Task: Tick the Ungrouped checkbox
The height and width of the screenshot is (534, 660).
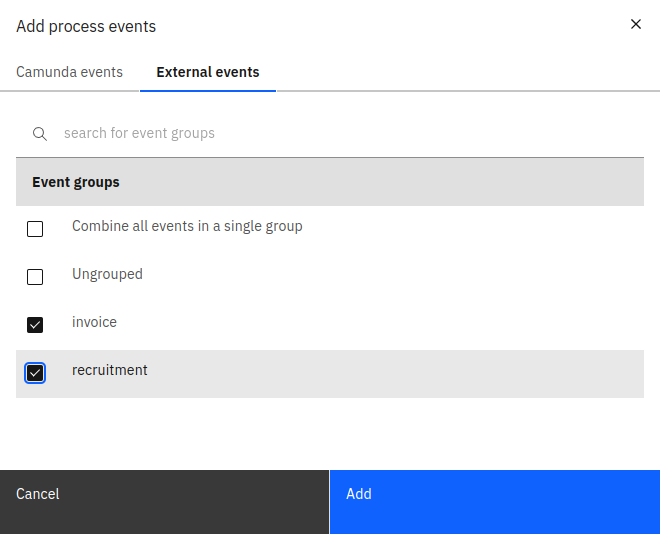Action: (35, 277)
